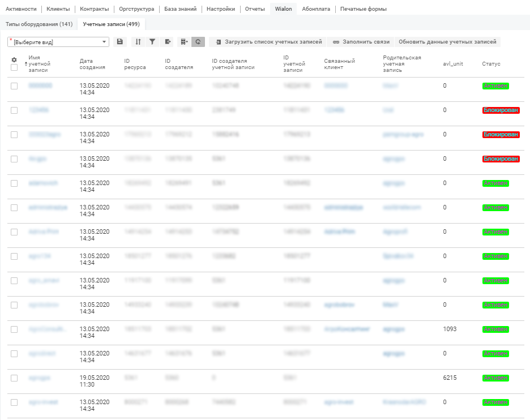Click the sort arrow beside Имя учетной записи
530x420 pixels.
[25, 64]
